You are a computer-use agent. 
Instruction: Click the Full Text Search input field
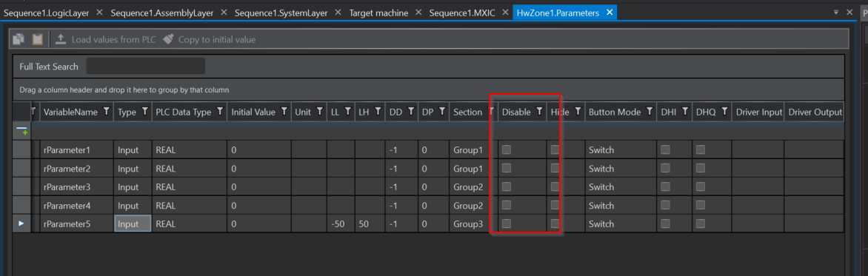(x=146, y=66)
